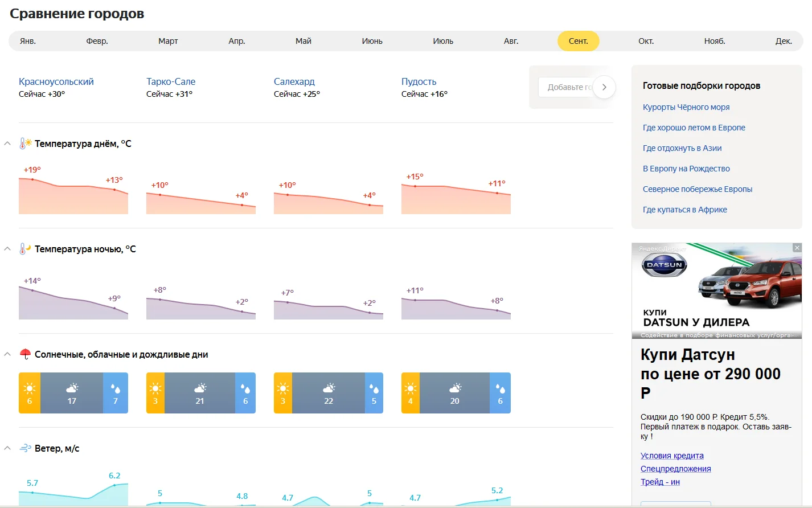Click the Условия кредита ad link
This screenshot has height=508, width=812.
tap(672, 456)
